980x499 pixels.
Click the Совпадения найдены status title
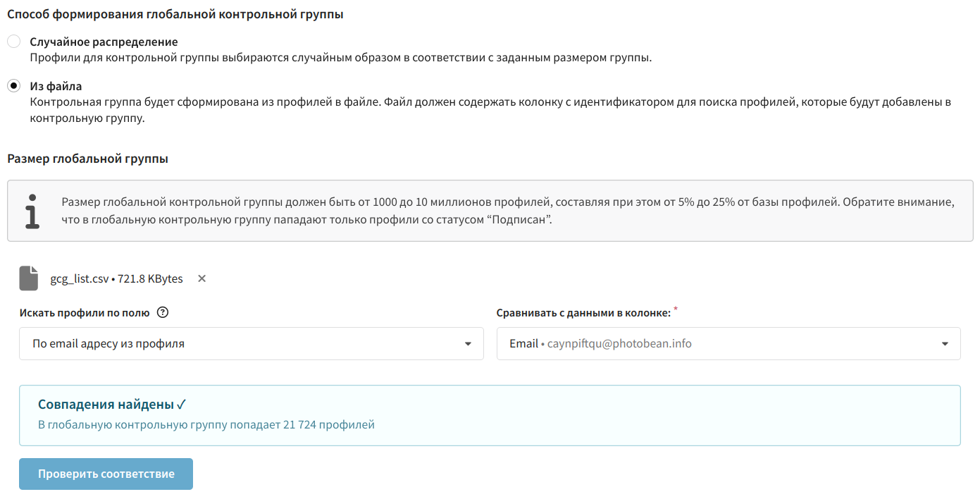106,405
